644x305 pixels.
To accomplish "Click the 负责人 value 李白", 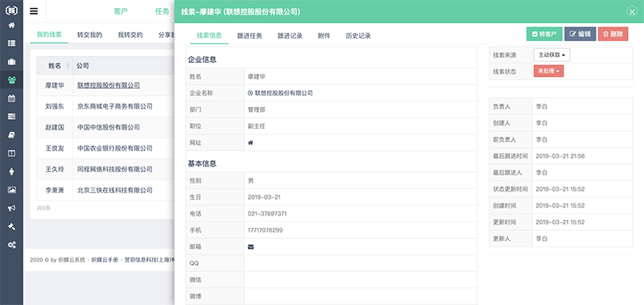I will pos(542,107).
